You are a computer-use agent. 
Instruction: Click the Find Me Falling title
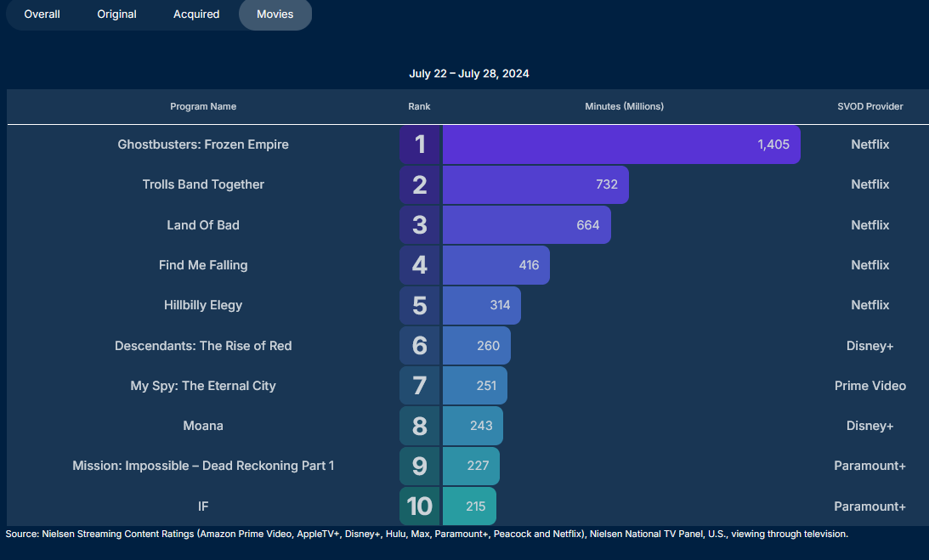tap(203, 265)
